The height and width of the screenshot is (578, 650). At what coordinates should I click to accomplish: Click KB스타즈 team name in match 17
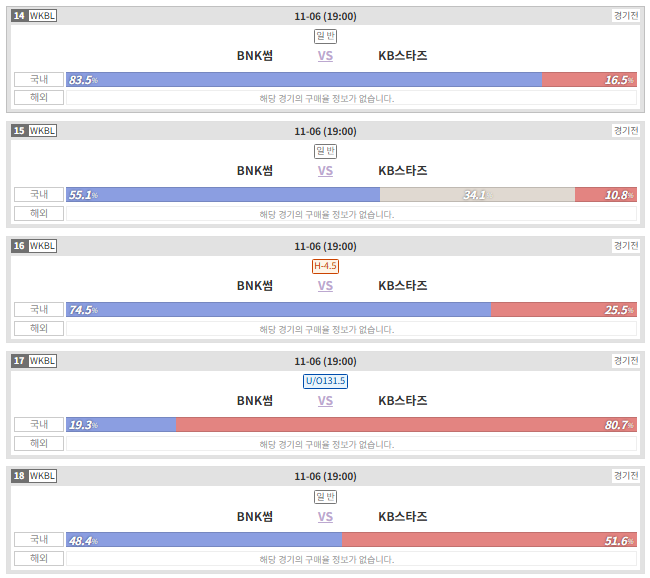tap(403, 401)
